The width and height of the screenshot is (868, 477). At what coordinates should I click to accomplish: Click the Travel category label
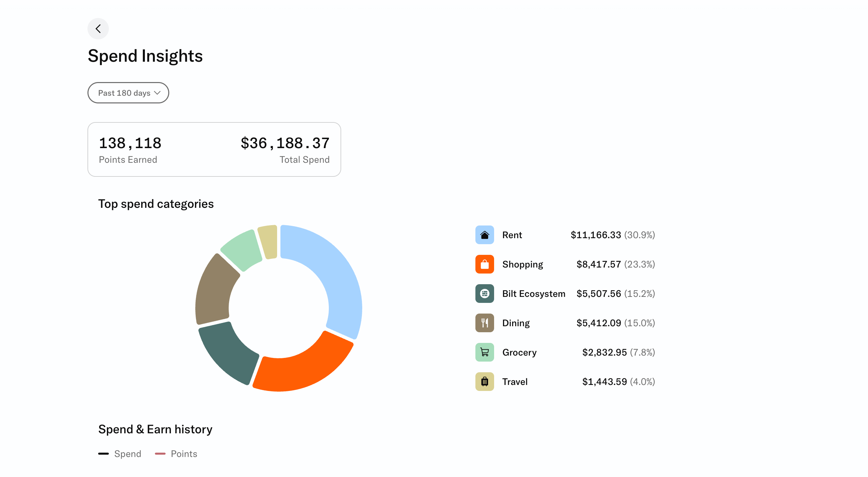coord(515,382)
